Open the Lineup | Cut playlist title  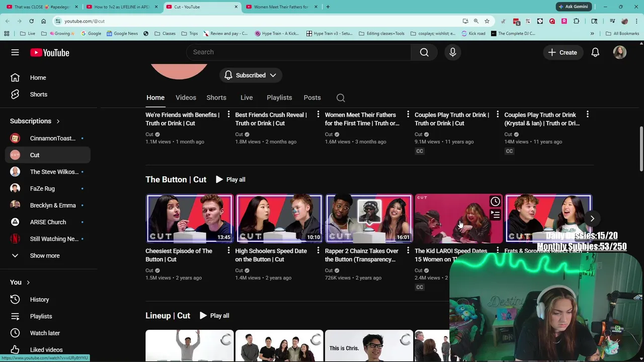pos(168,316)
